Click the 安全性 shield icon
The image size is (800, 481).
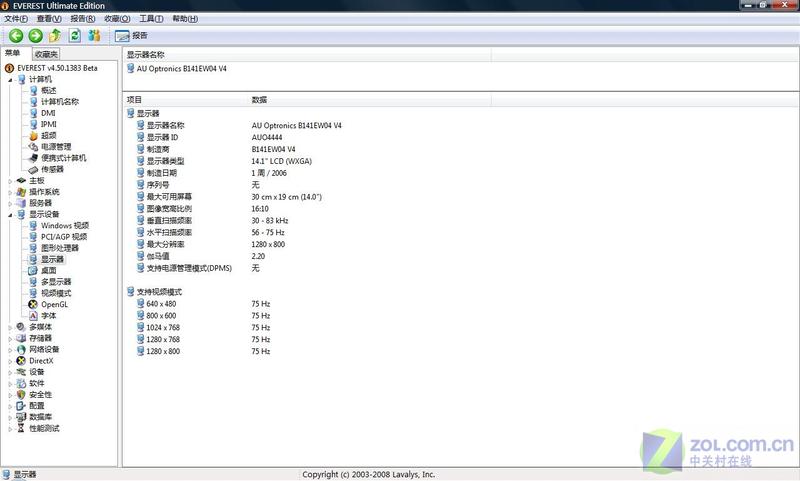pyautogui.click(x=21, y=394)
